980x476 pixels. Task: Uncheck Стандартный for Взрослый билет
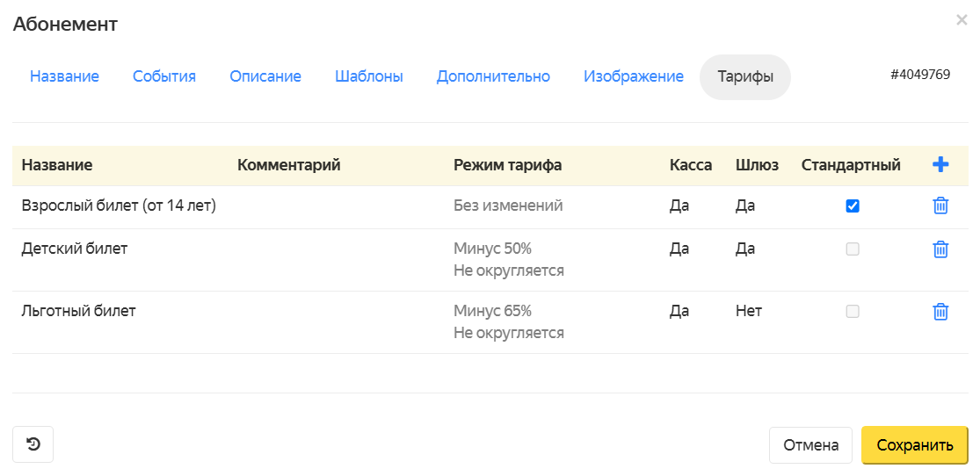(852, 206)
